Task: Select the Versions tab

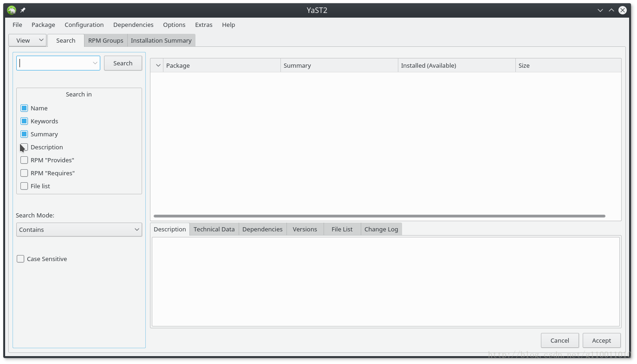Action: coord(305,229)
